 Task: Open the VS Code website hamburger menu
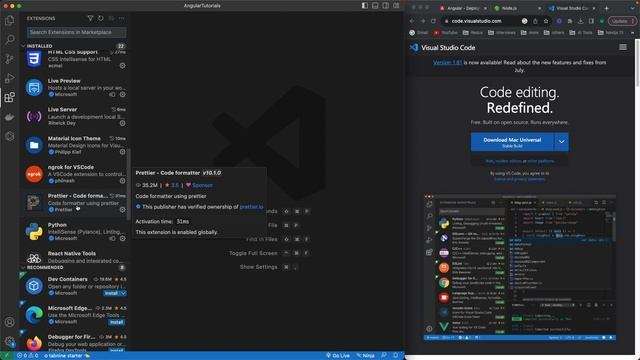tap(623, 47)
